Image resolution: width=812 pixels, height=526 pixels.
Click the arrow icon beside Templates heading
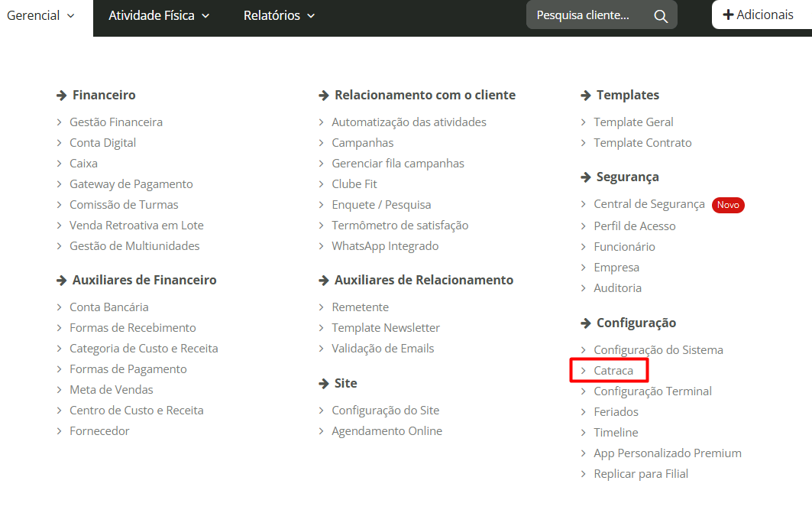[586, 96]
